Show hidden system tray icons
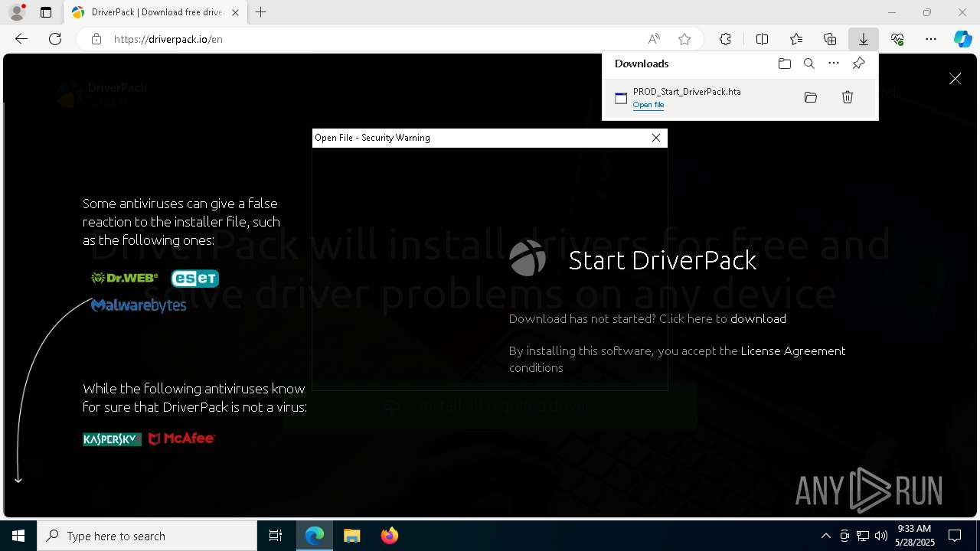Viewport: 980px width, 551px height. (826, 536)
